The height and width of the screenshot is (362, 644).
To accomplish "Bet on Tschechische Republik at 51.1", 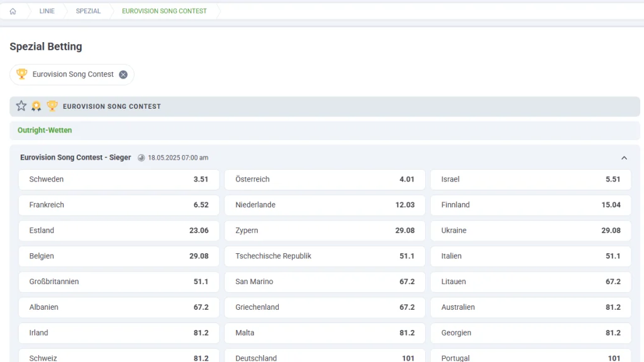I will point(325,256).
